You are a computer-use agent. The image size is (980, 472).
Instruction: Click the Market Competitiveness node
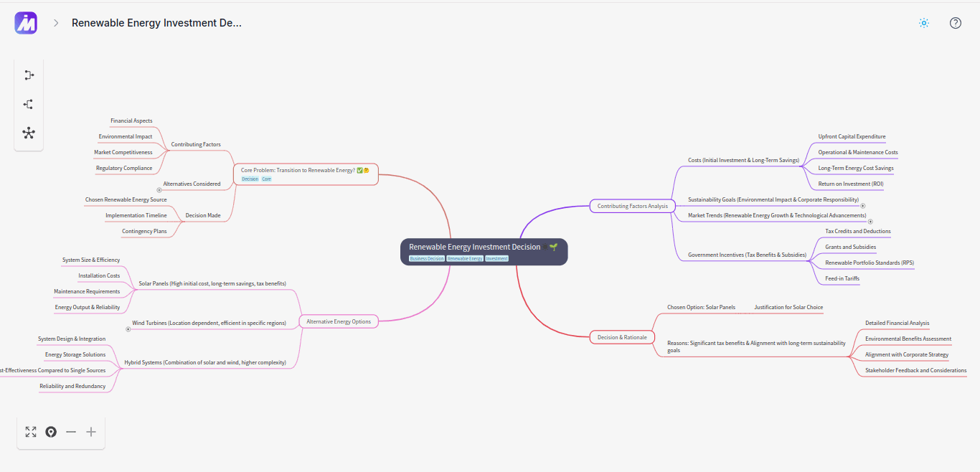[123, 153]
